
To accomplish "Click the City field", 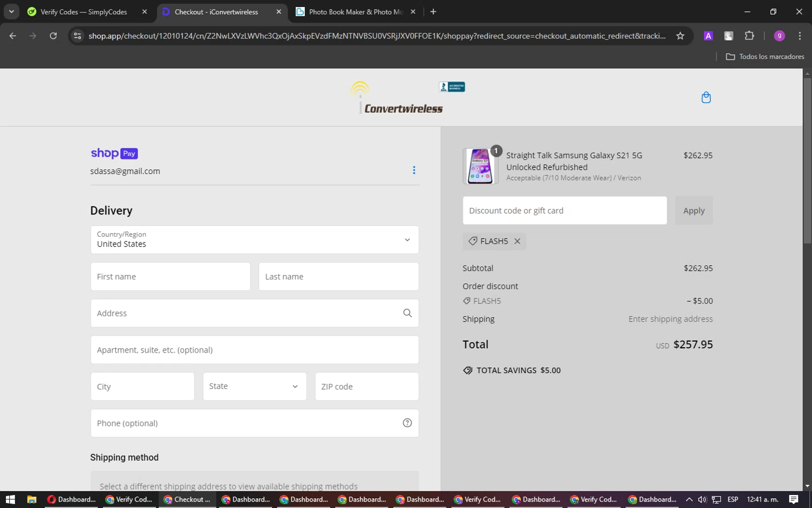I will (x=142, y=386).
